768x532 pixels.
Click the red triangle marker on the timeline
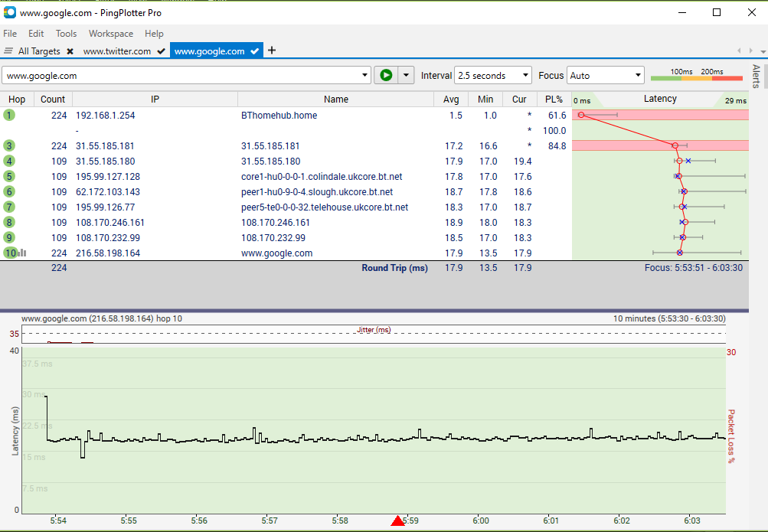[398, 521]
